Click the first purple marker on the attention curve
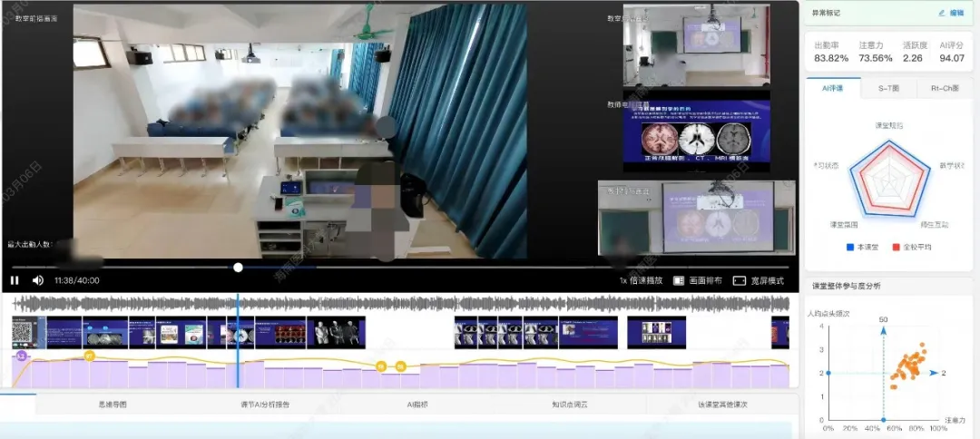The image size is (980, 439). 20,356
